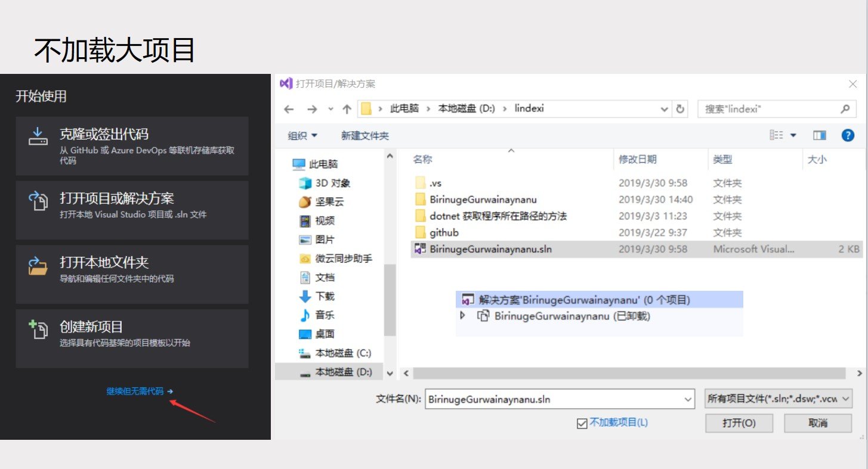The image size is (868, 469).
Task: Click the 打开(O) button
Action: (739, 423)
